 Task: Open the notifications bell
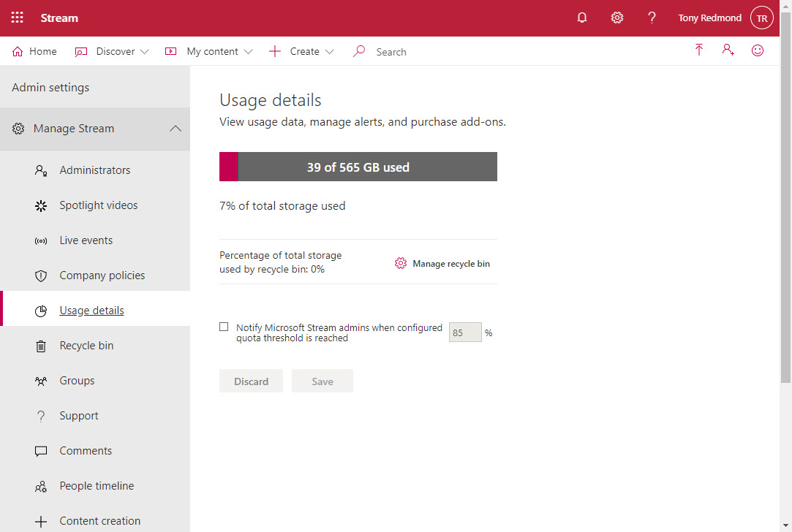click(x=582, y=18)
